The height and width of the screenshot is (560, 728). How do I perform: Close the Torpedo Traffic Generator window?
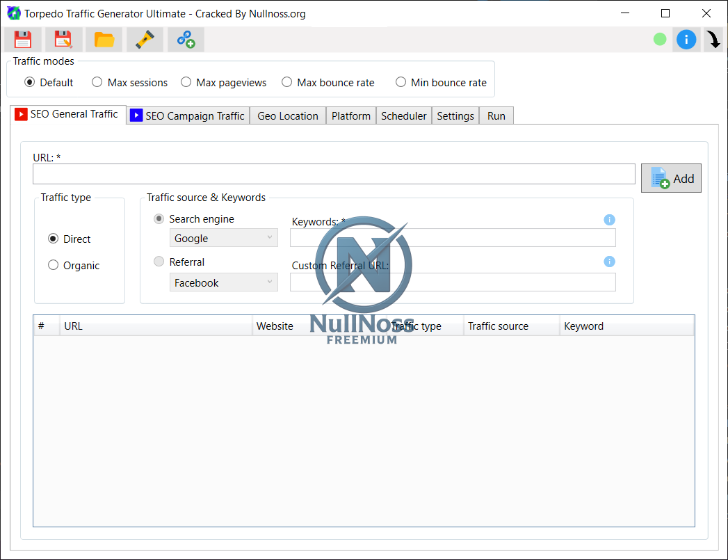pyautogui.click(x=706, y=13)
